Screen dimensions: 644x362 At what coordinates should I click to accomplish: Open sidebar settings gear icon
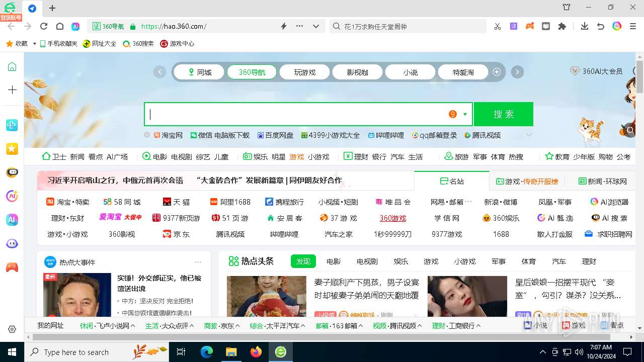coord(12,329)
